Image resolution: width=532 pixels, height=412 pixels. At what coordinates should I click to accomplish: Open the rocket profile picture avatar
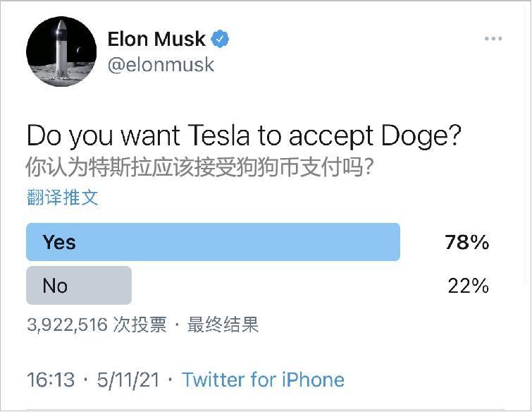tap(61, 51)
